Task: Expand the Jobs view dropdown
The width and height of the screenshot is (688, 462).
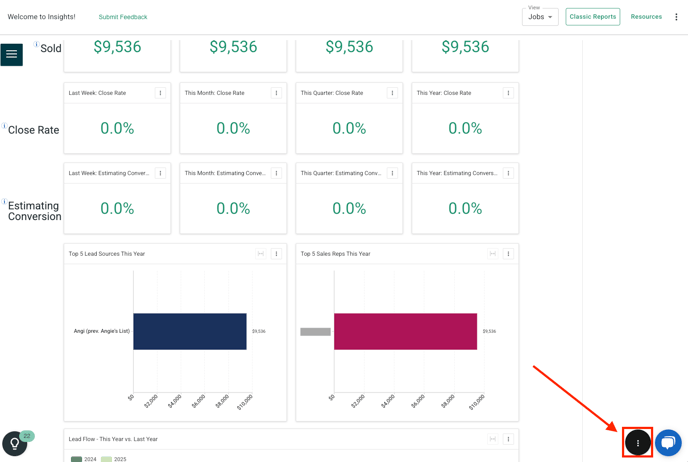Action: coord(540,17)
